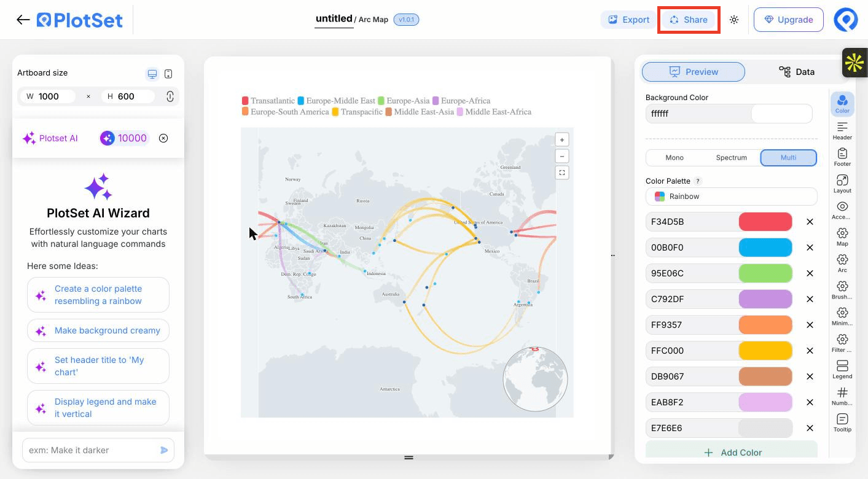
Task: Zoom in on the map with plus button
Action: point(561,139)
